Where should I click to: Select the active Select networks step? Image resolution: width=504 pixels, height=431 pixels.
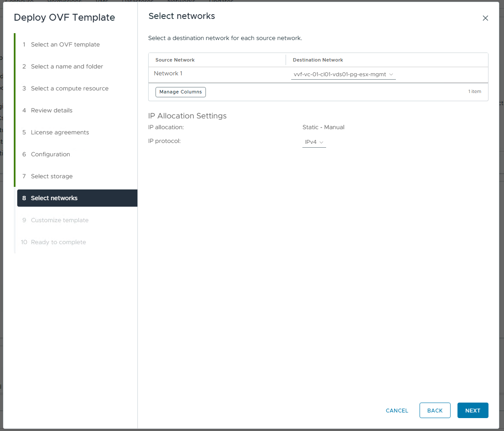pyautogui.click(x=54, y=198)
